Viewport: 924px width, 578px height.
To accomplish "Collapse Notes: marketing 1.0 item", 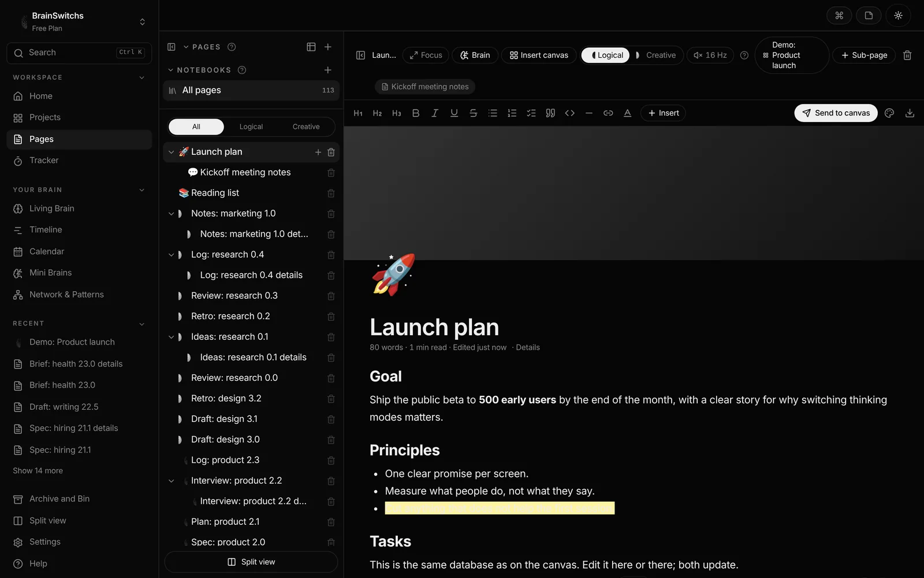I will click(x=171, y=214).
